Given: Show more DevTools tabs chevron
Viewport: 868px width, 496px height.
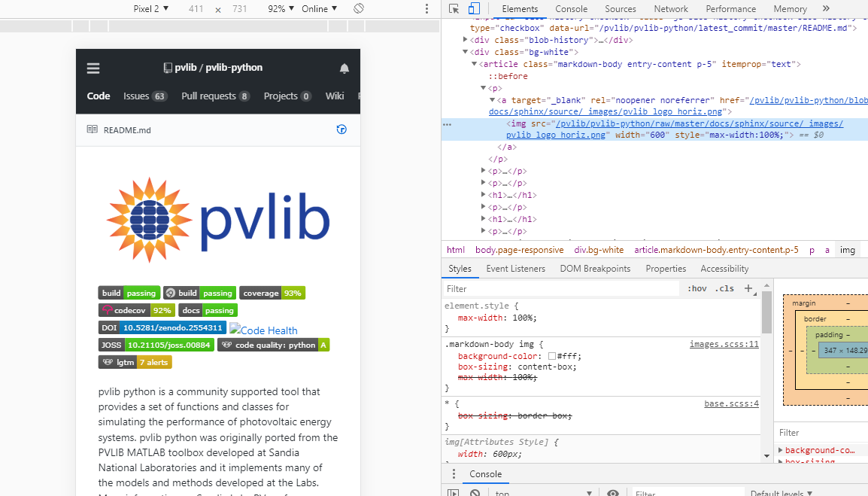Looking at the screenshot, I should (826, 8).
